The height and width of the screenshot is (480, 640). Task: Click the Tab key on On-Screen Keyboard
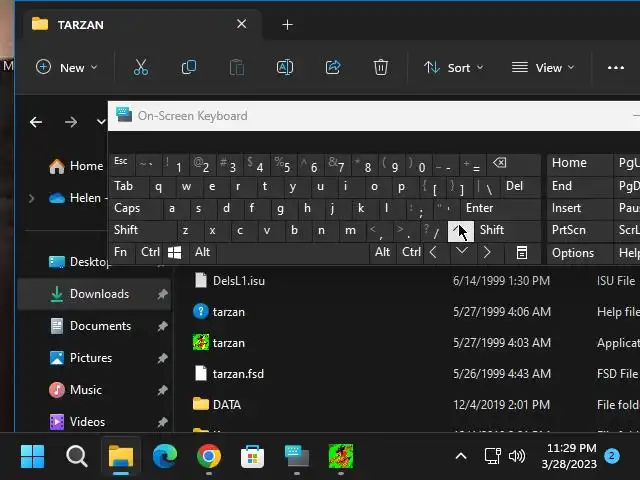129,187
